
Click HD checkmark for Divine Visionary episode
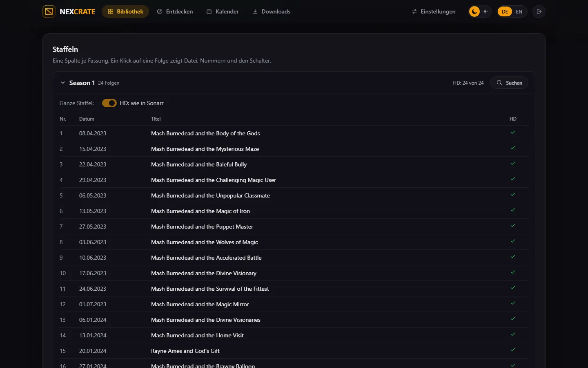click(513, 272)
